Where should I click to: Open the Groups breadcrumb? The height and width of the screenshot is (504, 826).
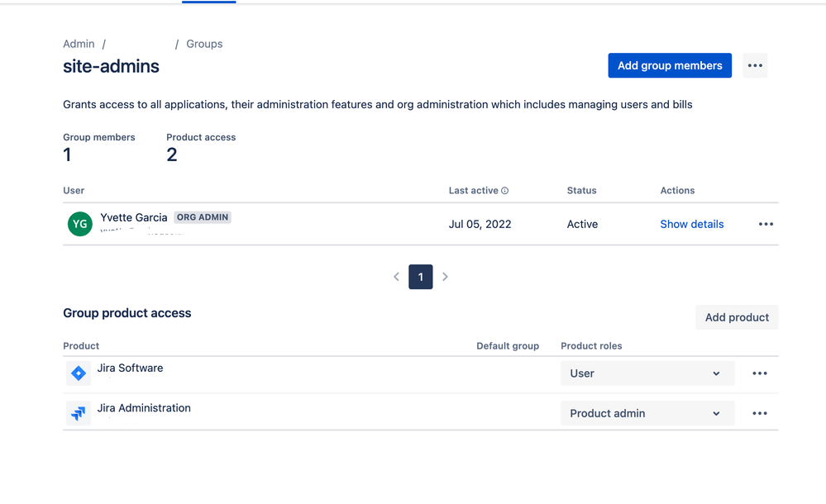pyautogui.click(x=204, y=44)
